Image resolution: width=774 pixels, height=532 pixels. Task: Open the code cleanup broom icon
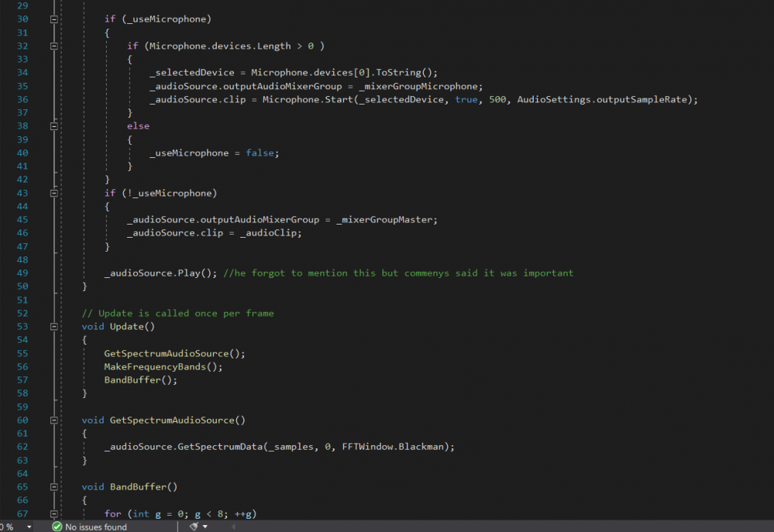(x=194, y=527)
